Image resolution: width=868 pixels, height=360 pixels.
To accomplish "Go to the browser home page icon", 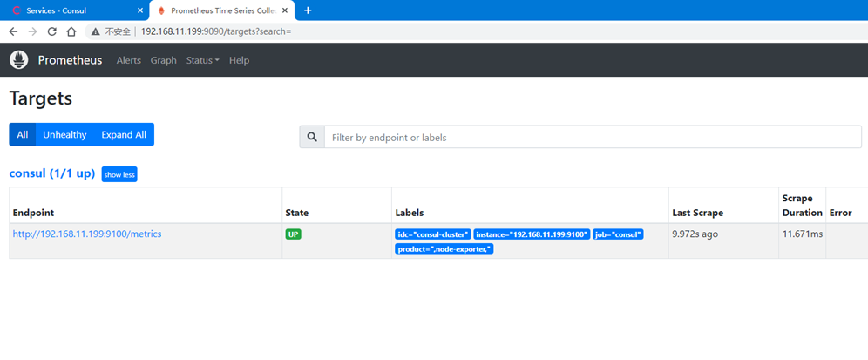I will tap(71, 31).
